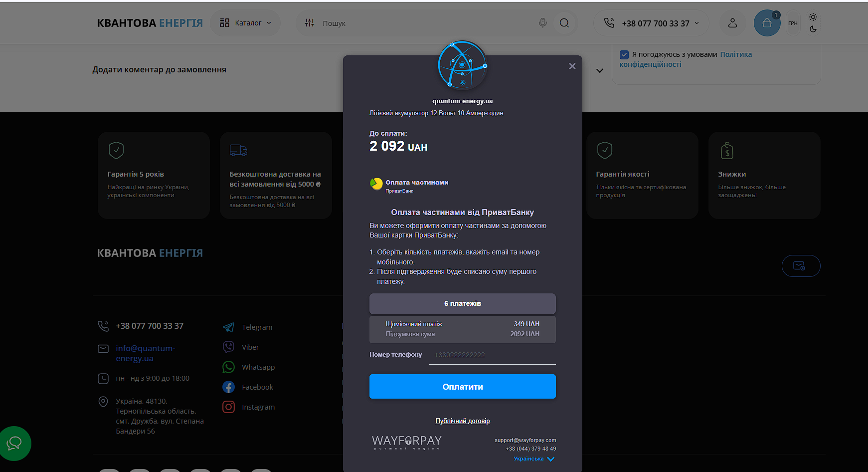868x472 pixels.
Task: Click shield icon in Гарантія якості card
Action: tap(605, 150)
